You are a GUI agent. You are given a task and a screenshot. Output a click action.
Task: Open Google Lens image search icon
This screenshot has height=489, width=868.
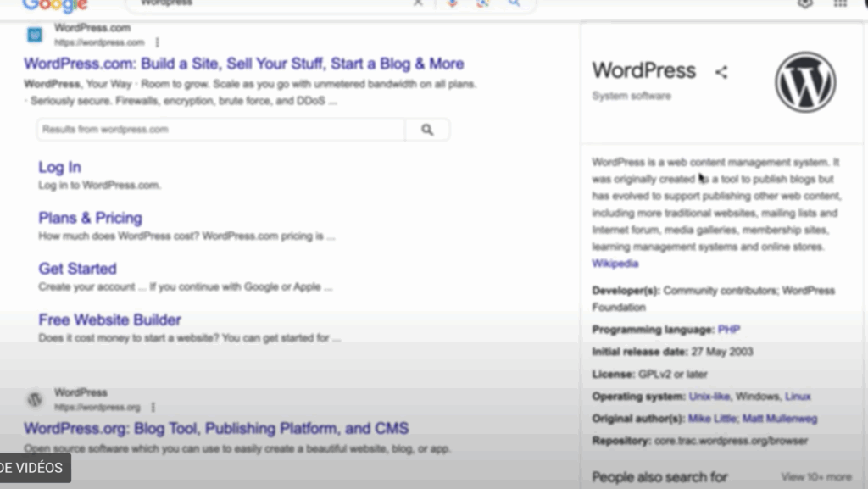[482, 3]
